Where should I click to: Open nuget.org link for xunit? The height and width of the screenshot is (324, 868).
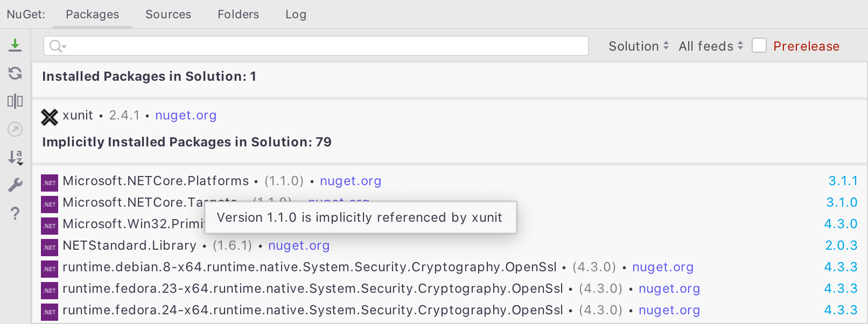[x=186, y=115]
